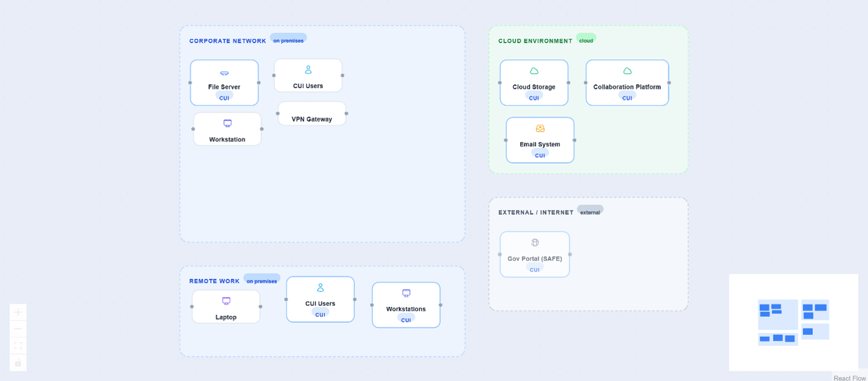
Task: Click the minimap overview panel
Action: [x=794, y=322]
